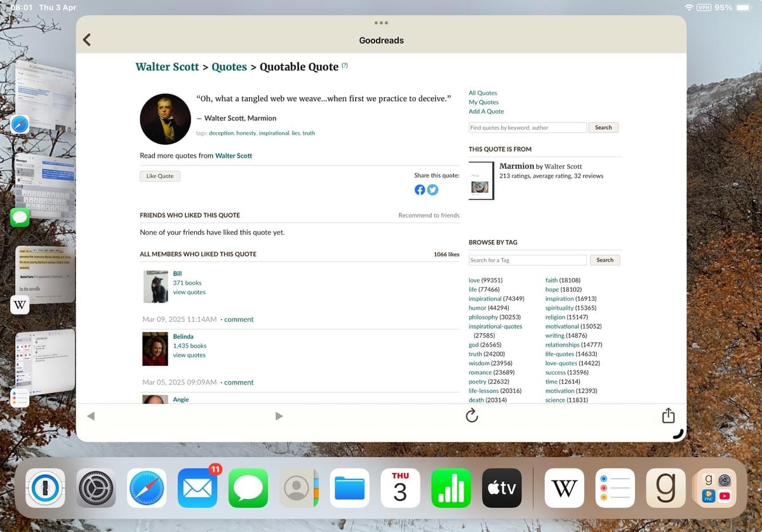Open the Marmion book title link
Viewport: 762px width, 532px height.
coord(517,166)
